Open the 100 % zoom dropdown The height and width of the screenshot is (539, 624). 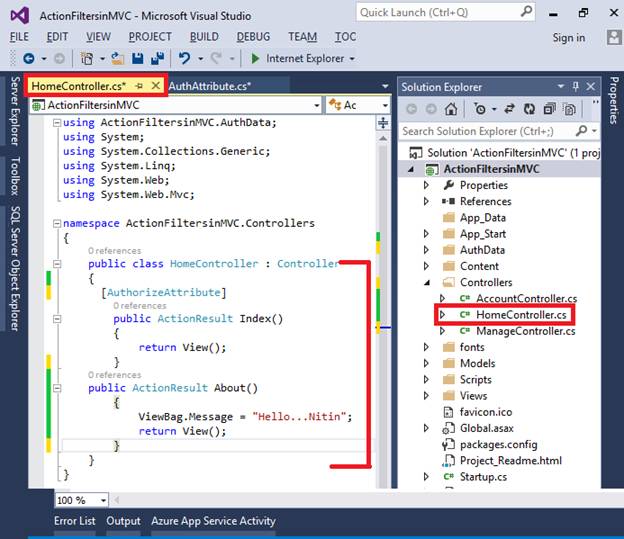click(101, 499)
